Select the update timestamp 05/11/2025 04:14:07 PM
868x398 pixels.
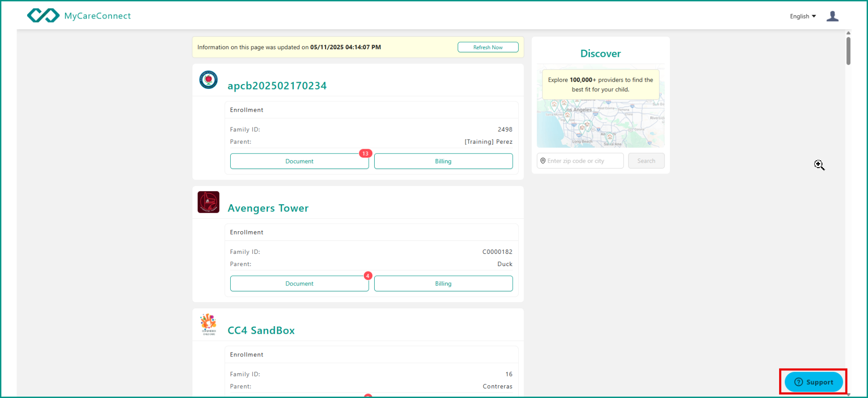[345, 47]
